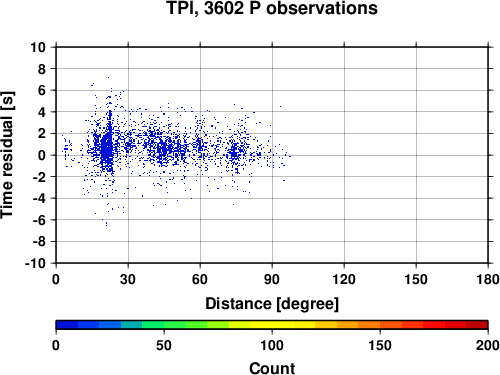This screenshot has width=500, height=375.
Task: Click the x-axis tick label '90'
Action: point(272,279)
